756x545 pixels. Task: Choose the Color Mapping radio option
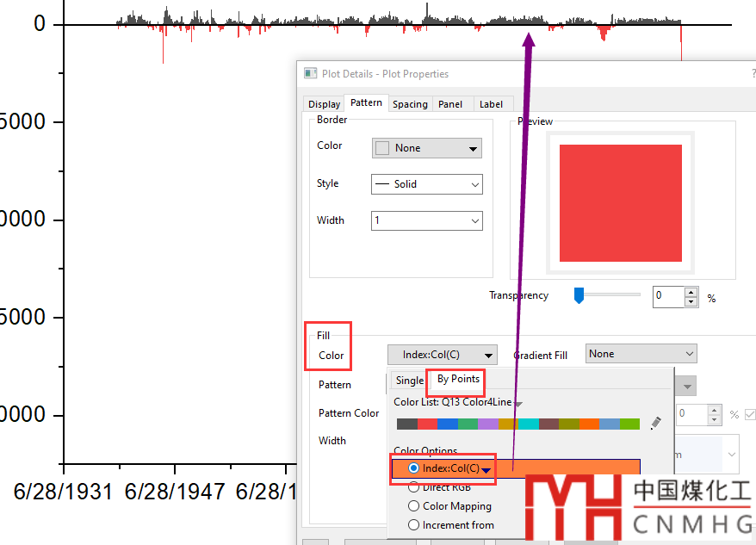pyautogui.click(x=414, y=506)
